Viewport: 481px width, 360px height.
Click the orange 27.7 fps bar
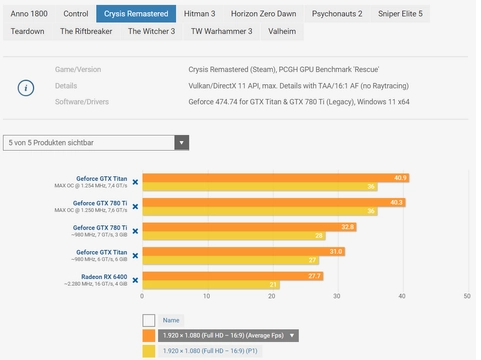(233, 276)
